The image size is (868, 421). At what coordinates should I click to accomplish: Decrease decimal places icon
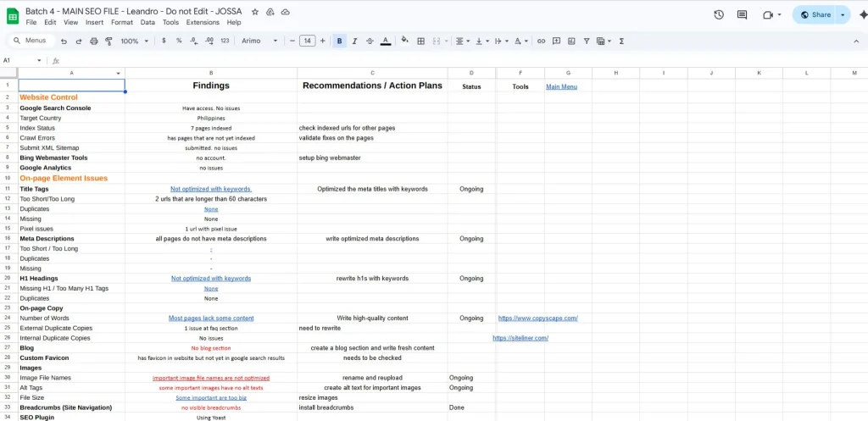click(194, 41)
